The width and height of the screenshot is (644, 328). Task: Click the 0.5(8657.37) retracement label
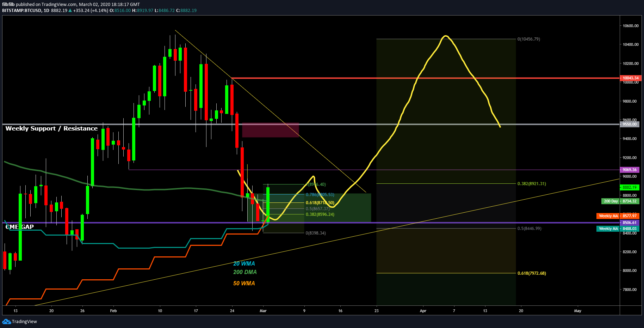click(318, 209)
